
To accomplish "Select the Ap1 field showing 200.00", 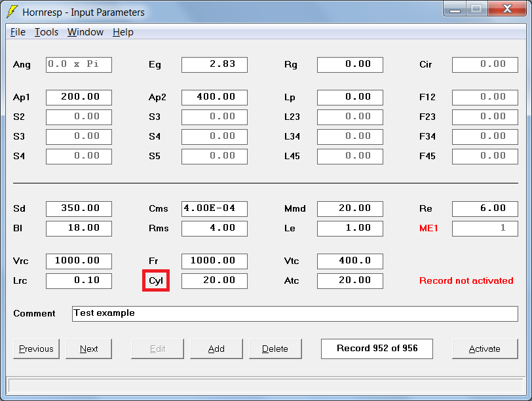I will tap(79, 98).
